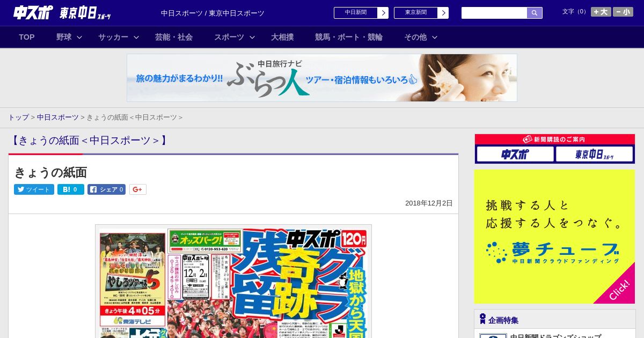The width and height of the screenshot is (644, 338).
Task: Click the 企画特集 ribbon icon
Action: click(x=482, y=319)
